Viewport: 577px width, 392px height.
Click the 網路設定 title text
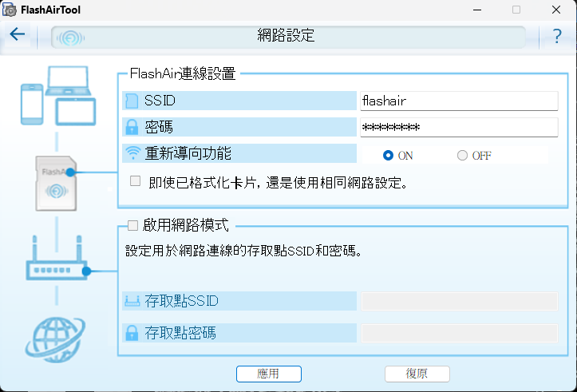point(286,36)
